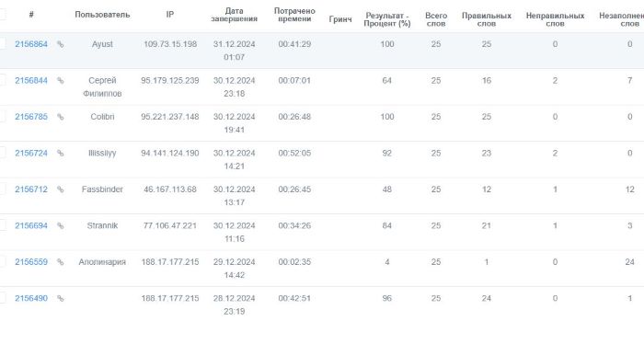The image size is (644, 344).
Task: Open result link 2156694
Action: click(31, 225)
